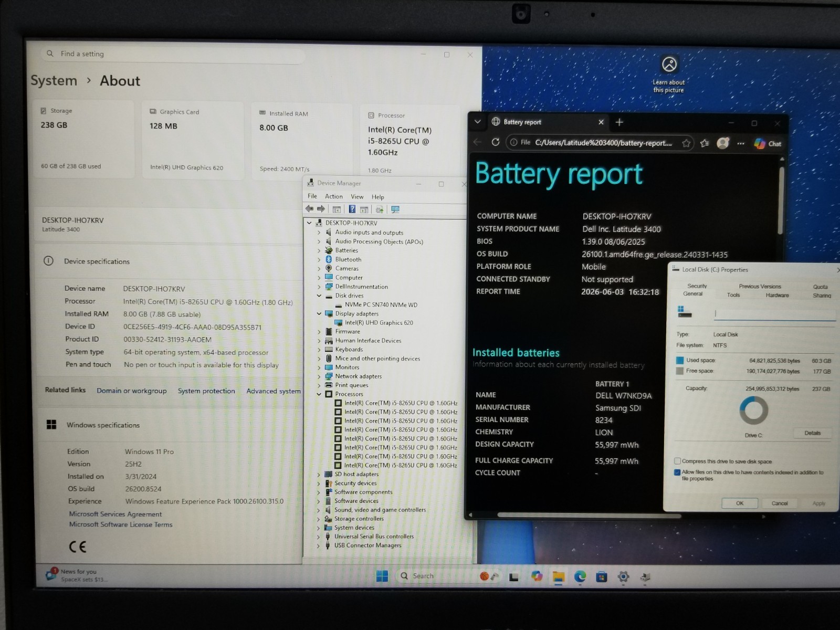Collapse the DESKTOP-IHO7KRV root node
The height and width of the screenshot is (630, 840).
tap(309, 223)
